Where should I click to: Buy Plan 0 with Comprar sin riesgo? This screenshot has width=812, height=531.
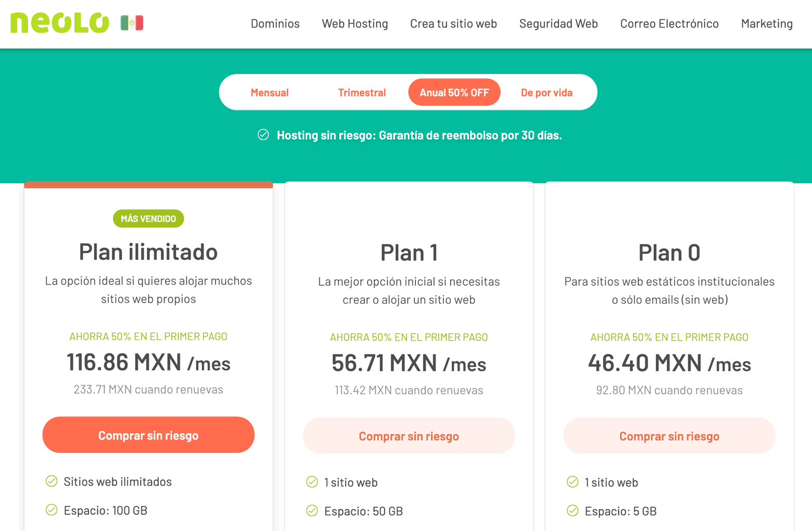669,436
